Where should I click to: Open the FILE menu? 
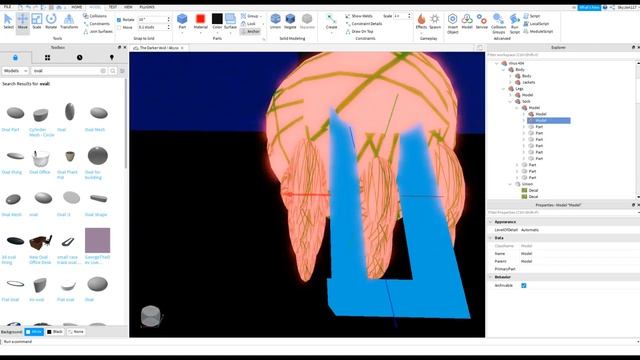tap(7, 7)
